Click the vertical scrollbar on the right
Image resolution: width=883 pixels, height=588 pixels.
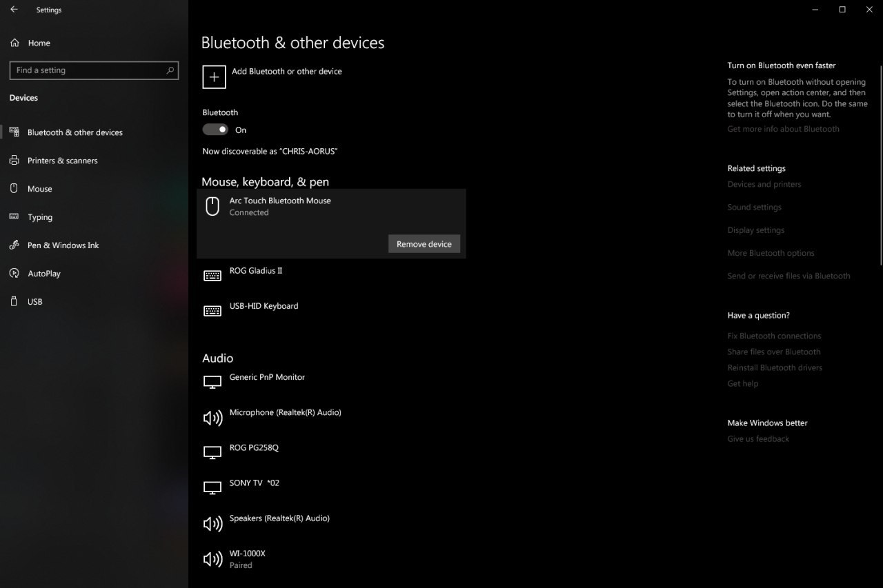[x=880, y=165]
